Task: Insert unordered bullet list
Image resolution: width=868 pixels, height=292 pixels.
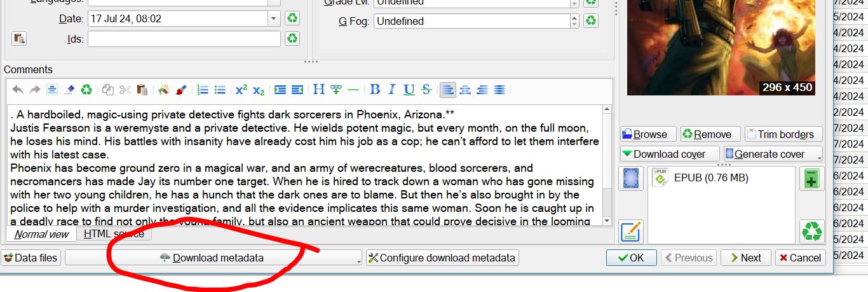Action: pos(220,90)
